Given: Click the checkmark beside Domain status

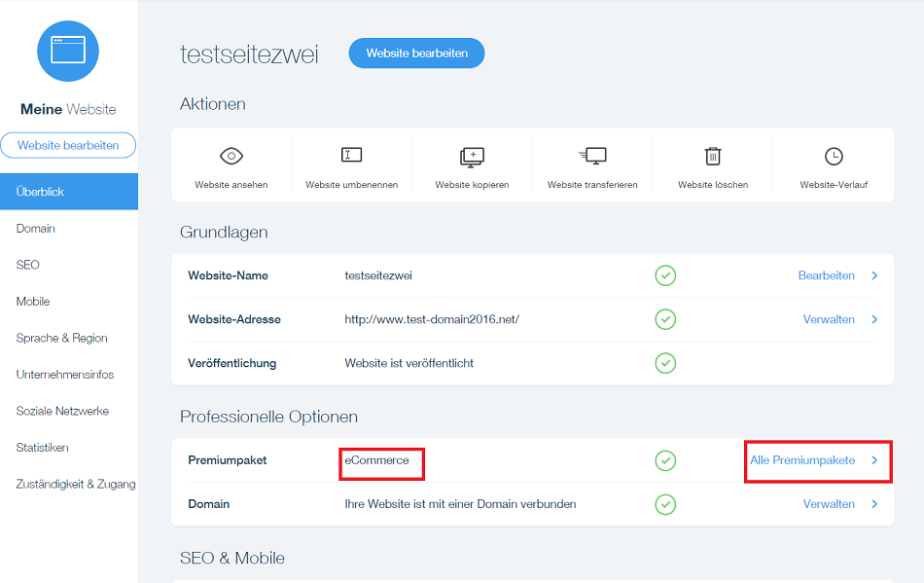Looking at the screenshot, I should click(665, 504).
